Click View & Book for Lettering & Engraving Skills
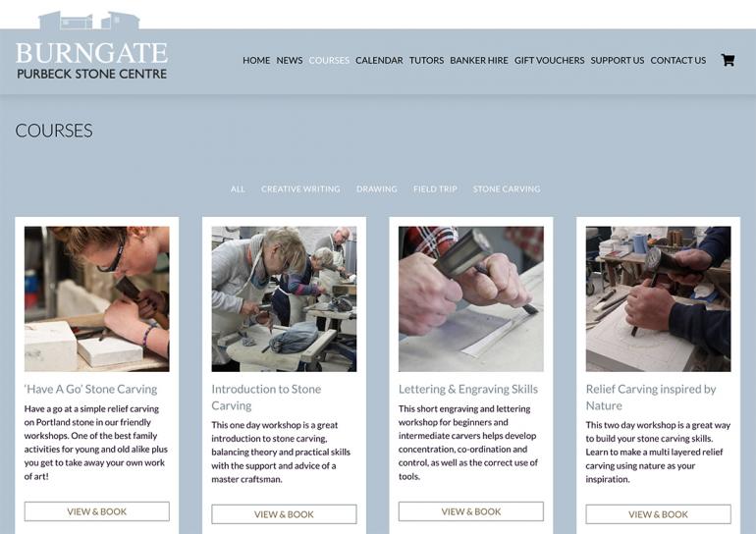This screenshot has width=756, height=534. pos(471,511)
